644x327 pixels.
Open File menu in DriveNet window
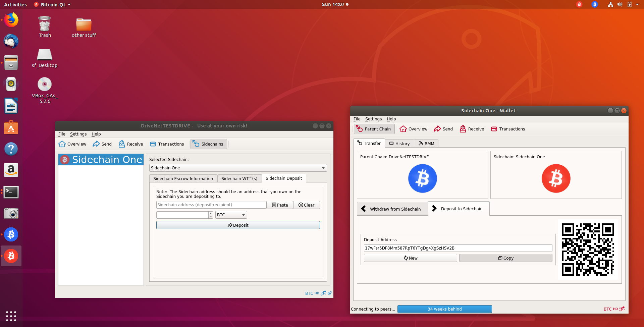pos(62,134)
